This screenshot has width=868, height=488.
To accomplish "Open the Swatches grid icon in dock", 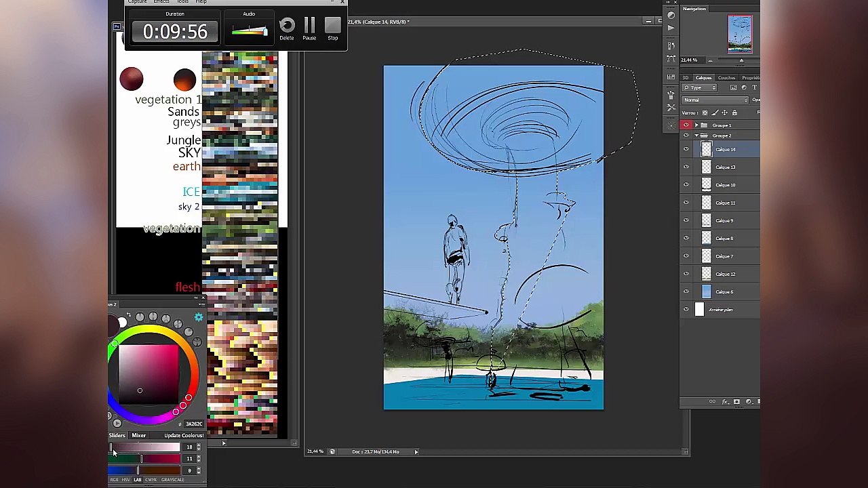I will 671,77.
